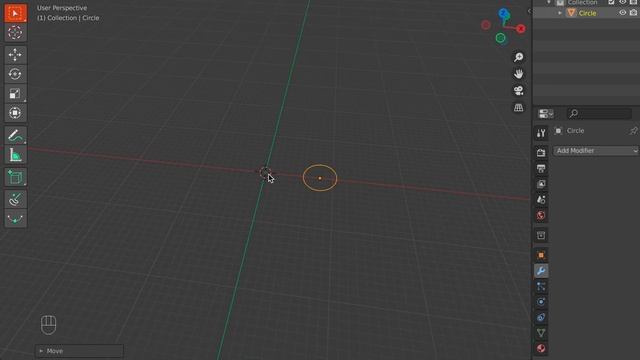The image size is (640, 360).
Task: Click the Zoom magnifier in the viewport
Action: 518,57
